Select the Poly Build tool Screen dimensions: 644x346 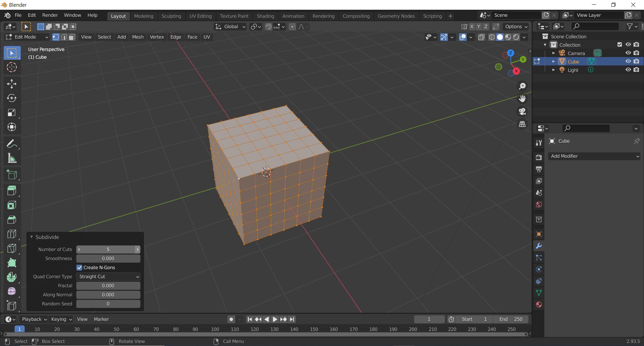pos(12,263)
